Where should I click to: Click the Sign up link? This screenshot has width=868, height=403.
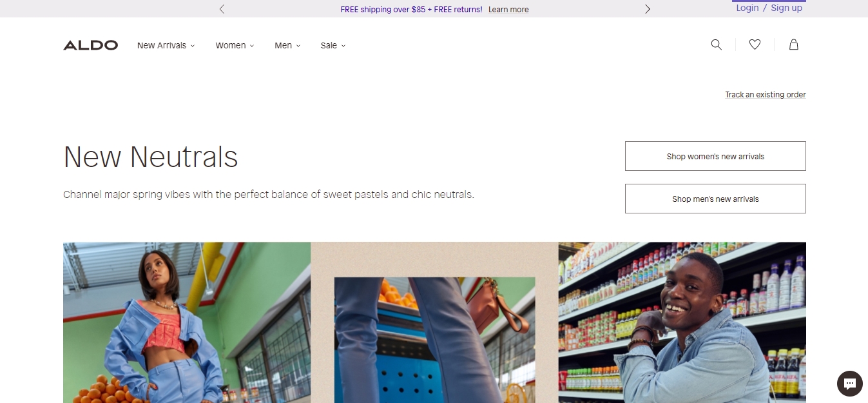[786, 8]
